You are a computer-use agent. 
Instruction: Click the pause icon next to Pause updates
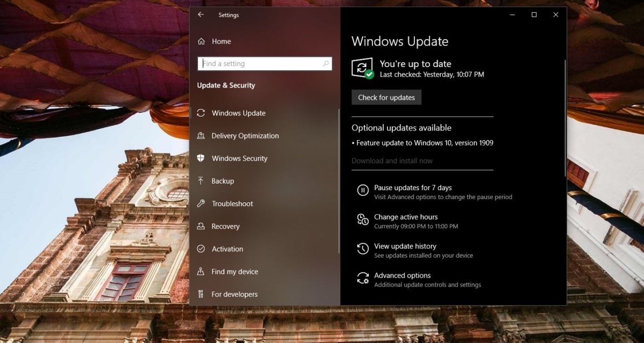[363, 189]
